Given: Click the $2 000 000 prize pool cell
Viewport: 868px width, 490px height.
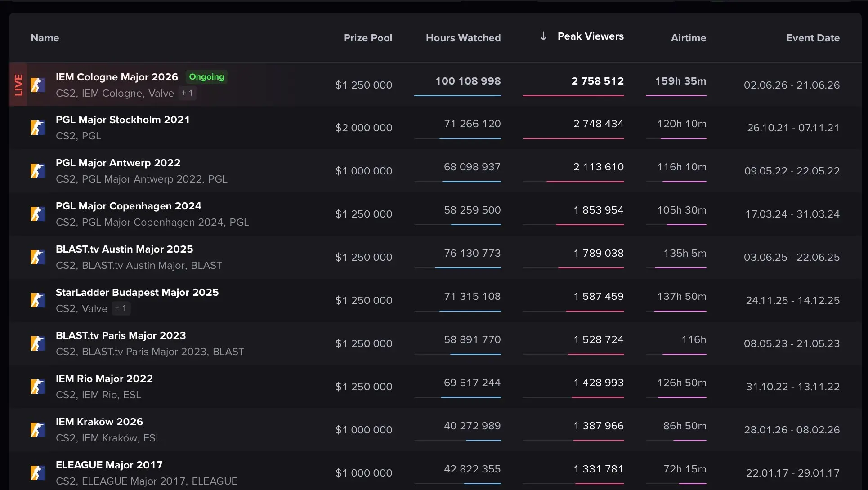Looking at the screenshot, I should [364, 128].
